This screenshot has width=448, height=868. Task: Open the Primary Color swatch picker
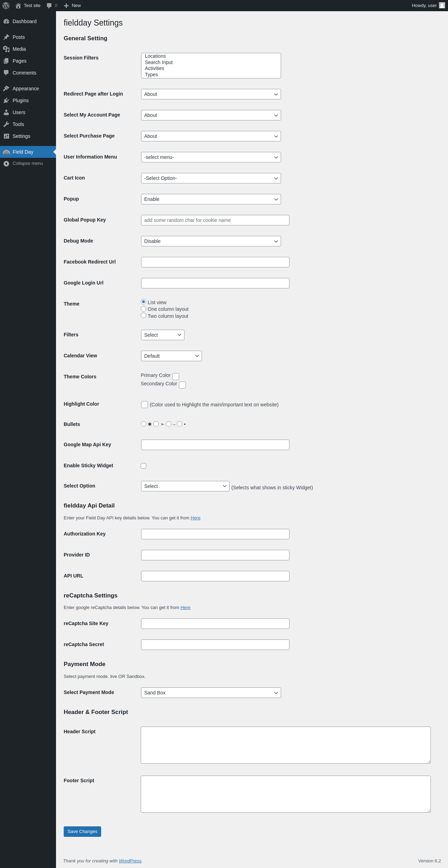click(x=176, y=377)
